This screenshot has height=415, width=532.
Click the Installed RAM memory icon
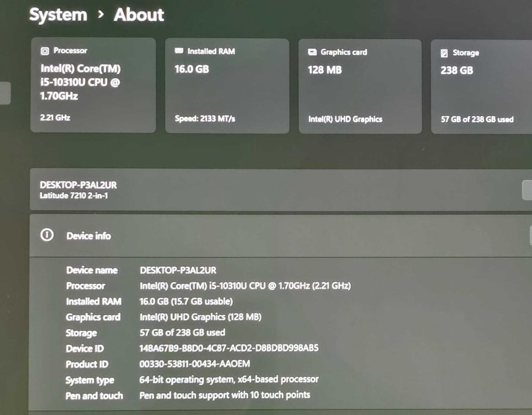[x=179, y=51]
